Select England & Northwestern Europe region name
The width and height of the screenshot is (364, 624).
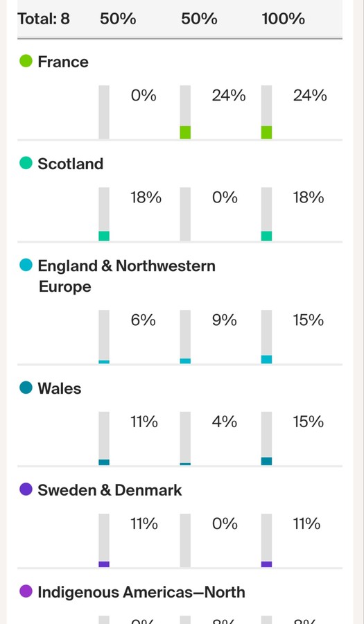(126, 276)
